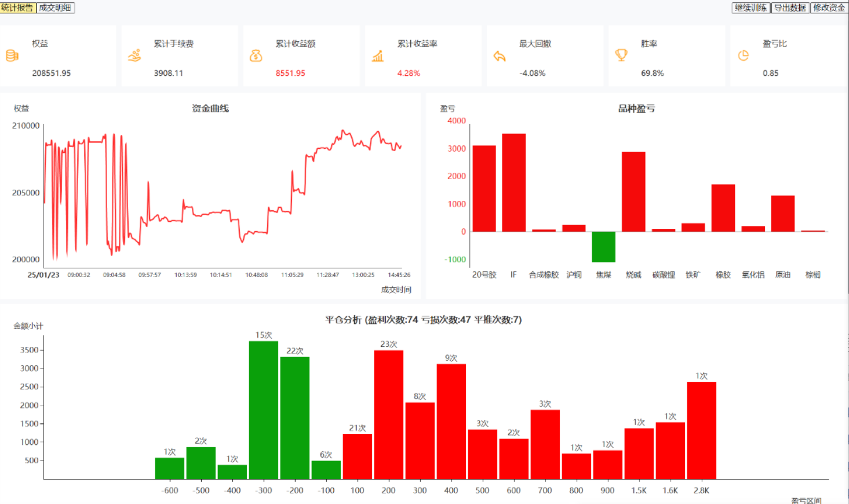Click the green 焦煤 loss bar
The height and width of the screenshot is (504, 849).
603,247
